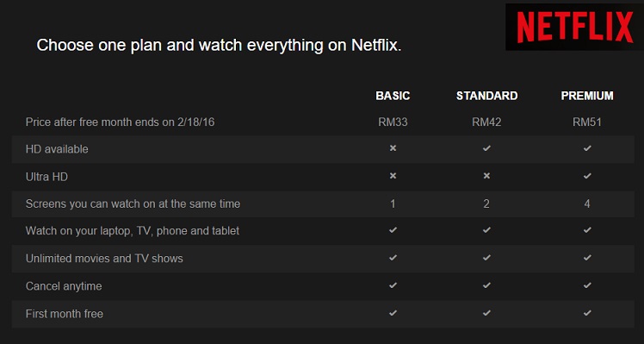Click the X mark for Standard Ultra HD

(x=486, y=176)
